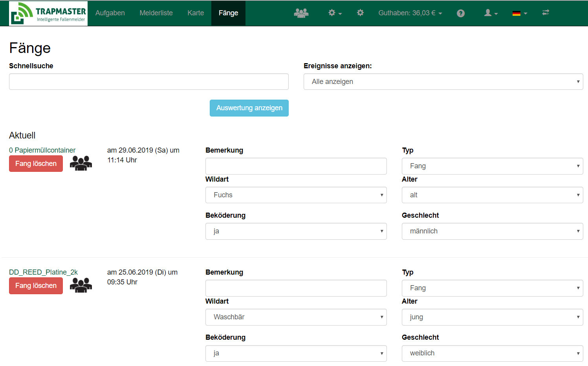Open the help question mark icon
588x366 pixels.
461,13
